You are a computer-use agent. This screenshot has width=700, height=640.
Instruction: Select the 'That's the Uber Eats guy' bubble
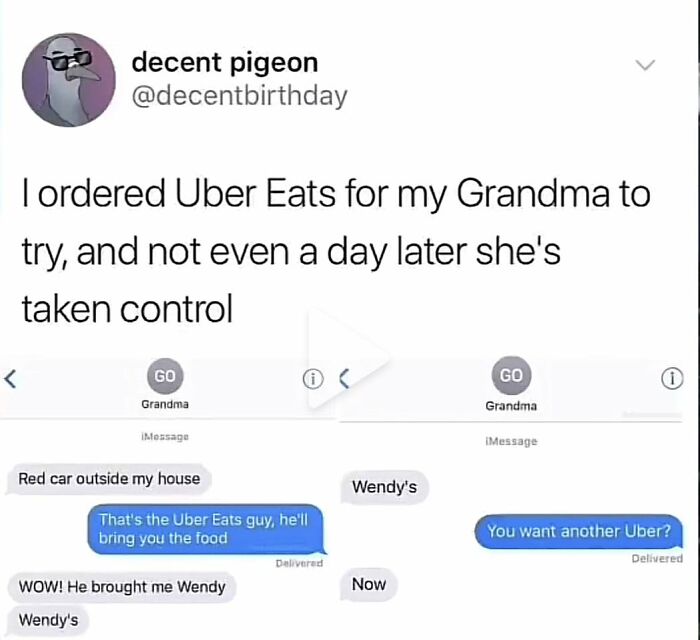pos(205,529)
